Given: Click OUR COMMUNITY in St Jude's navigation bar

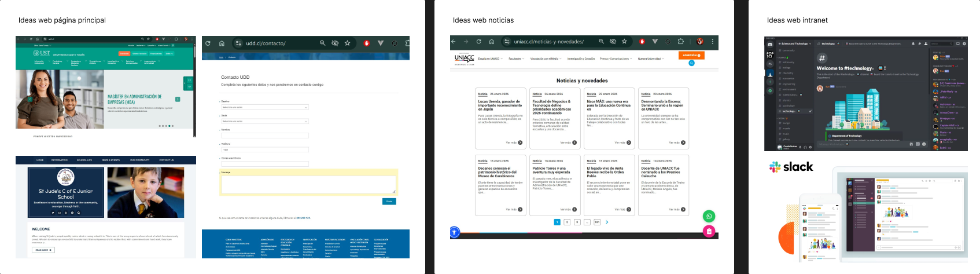Looking at the screenshot, I should point(139,160).
